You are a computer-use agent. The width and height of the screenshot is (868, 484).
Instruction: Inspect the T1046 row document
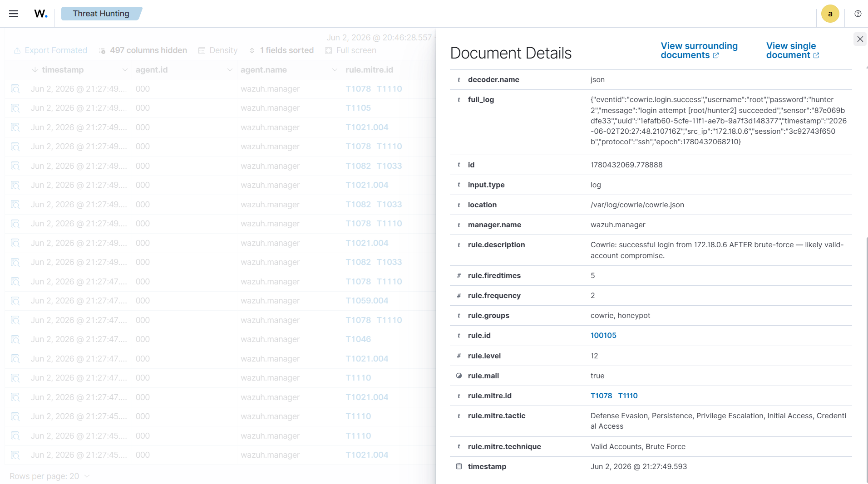tap(15, 339)
